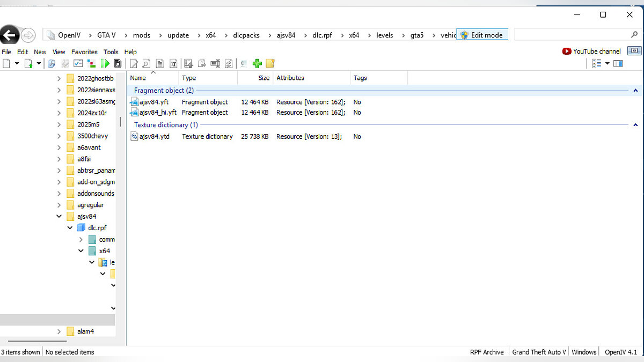Click the new folder toolbar icon
Image resolution: width=644 pixels, height=362 pixels.
(x=270, y=63)
